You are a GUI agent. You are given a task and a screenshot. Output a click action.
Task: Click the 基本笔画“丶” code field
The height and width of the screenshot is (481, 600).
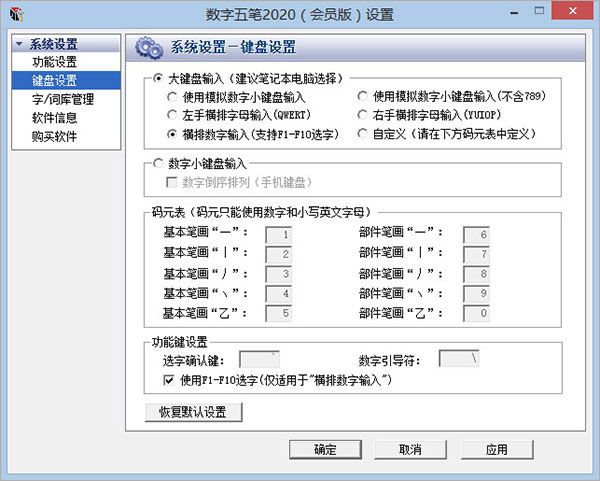(279, 293)
